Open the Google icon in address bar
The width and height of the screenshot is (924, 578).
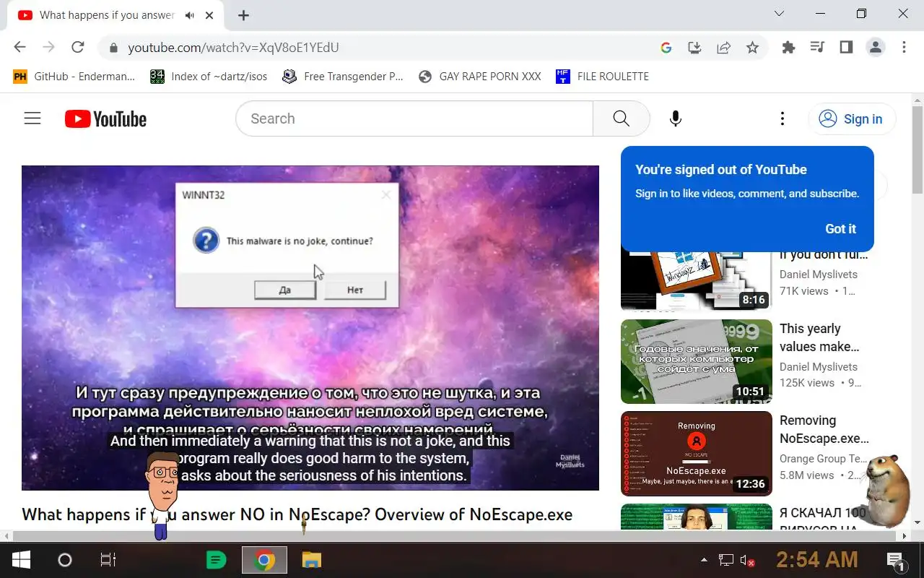[x=666, y=48]
